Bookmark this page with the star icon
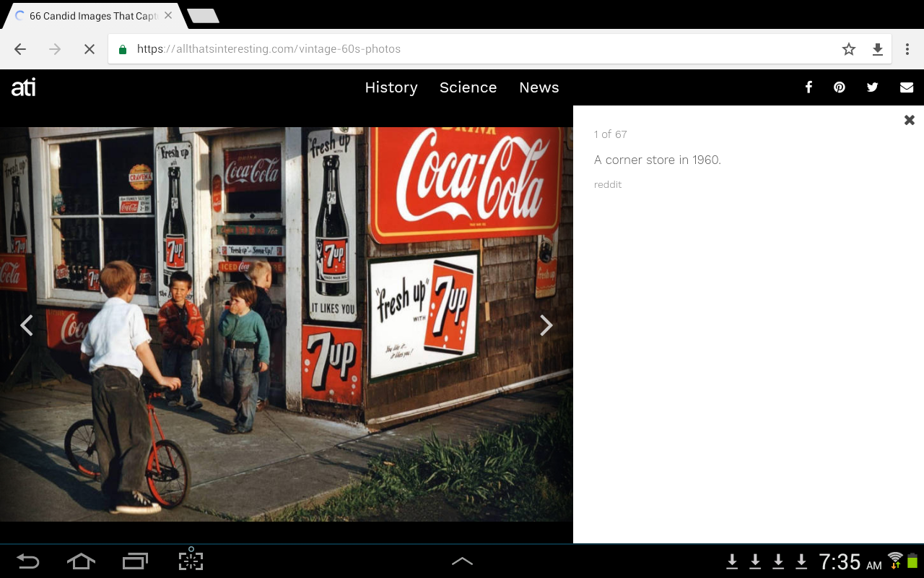Image resolution: width=924 pixels, height=578 pixels. pos(849,49)
